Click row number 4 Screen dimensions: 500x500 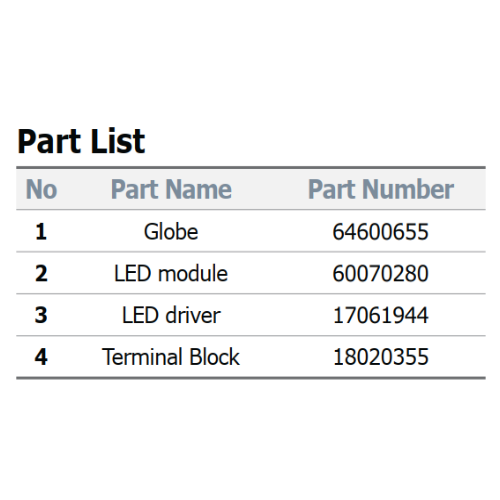point(41,357)
